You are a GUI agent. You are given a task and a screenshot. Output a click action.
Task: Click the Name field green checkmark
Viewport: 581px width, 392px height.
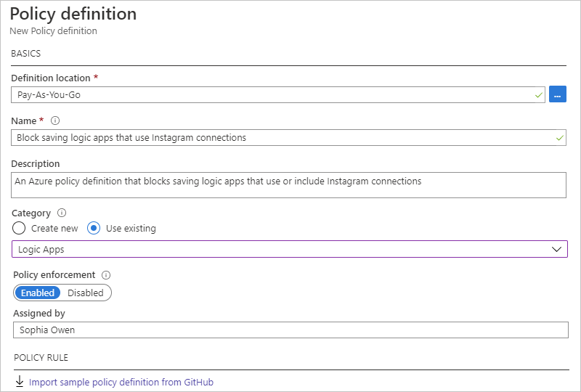tap(559, 137)
